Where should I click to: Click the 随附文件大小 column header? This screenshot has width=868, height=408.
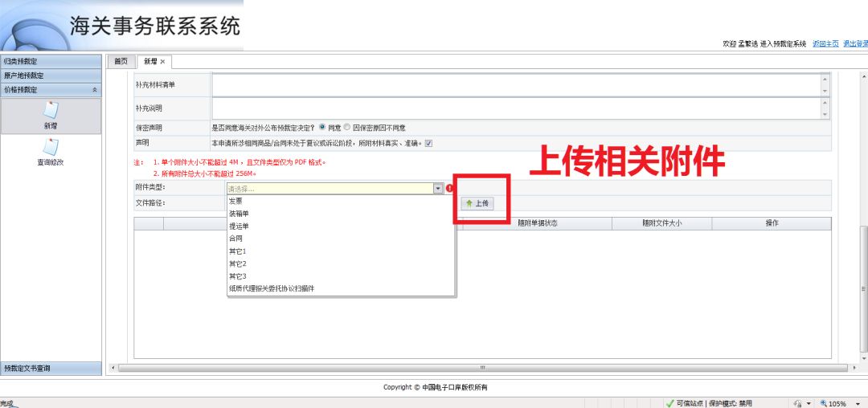pyautogui.click(x=661, y=223)
